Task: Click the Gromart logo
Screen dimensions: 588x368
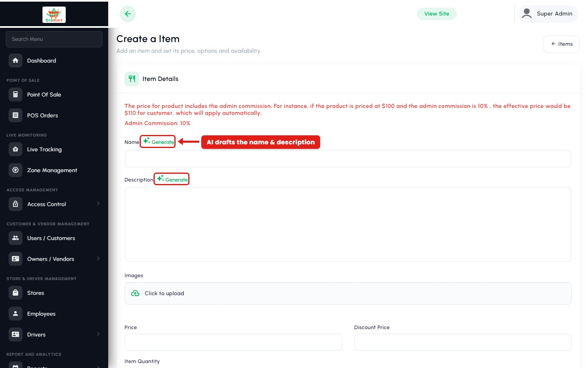Action: 54,15
